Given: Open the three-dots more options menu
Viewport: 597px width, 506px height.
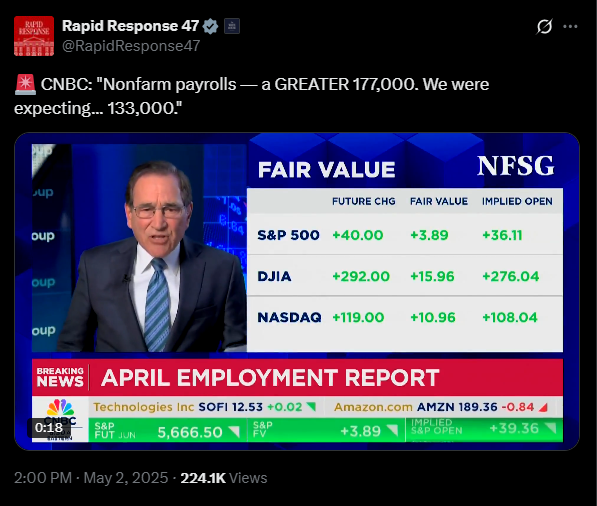Looking at the screenshot, I should [570, 27].
